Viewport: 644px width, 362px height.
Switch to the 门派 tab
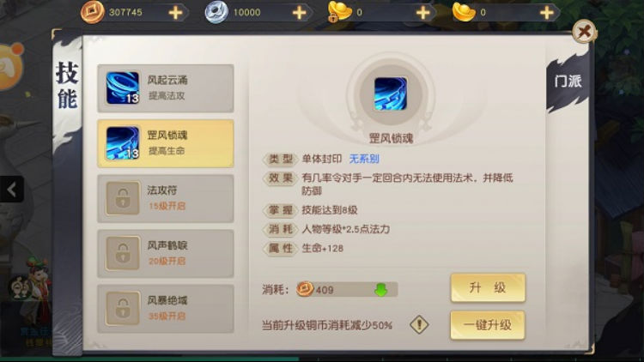pyautogui.click(x=568, y=81)
